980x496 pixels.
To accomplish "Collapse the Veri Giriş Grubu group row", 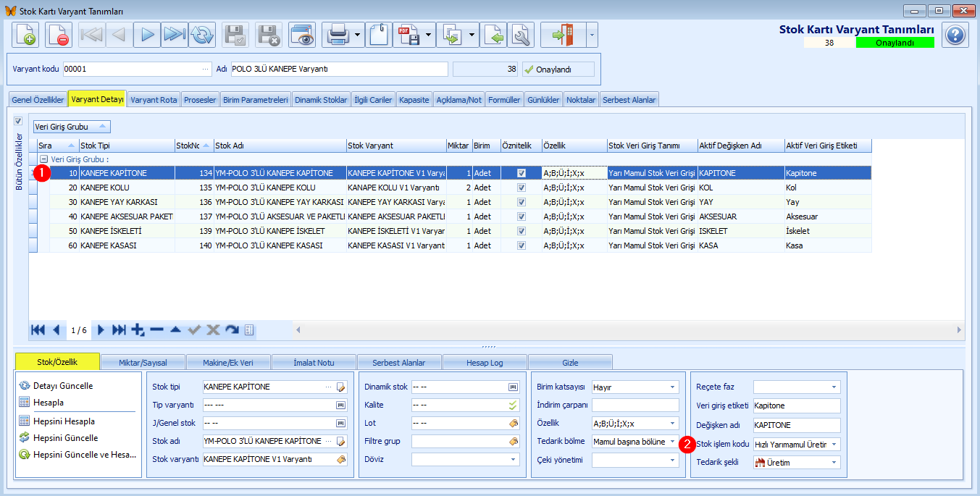I will click(x=43, y=159).
